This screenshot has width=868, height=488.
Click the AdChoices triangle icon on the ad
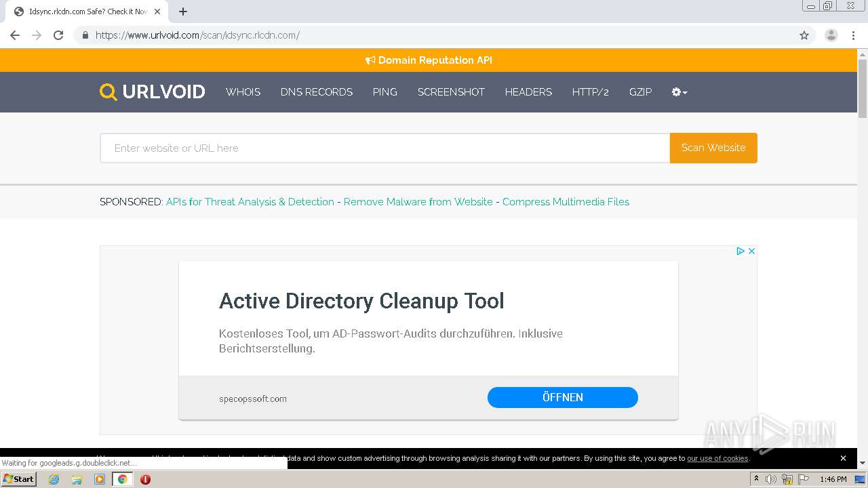[x=741, y=251]
